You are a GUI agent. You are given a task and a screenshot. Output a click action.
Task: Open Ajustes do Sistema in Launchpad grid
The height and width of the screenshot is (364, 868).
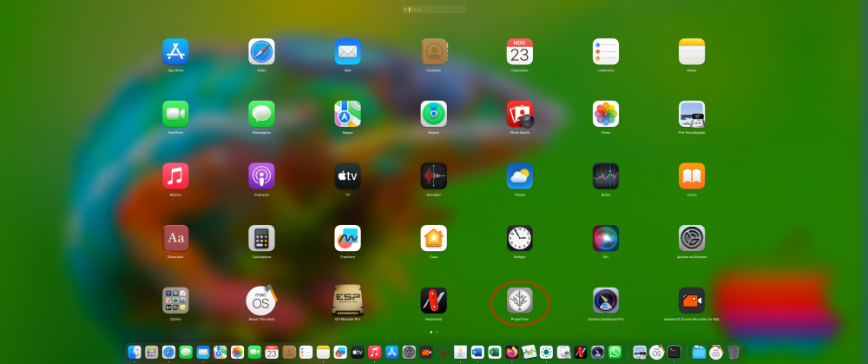(692, 238)
